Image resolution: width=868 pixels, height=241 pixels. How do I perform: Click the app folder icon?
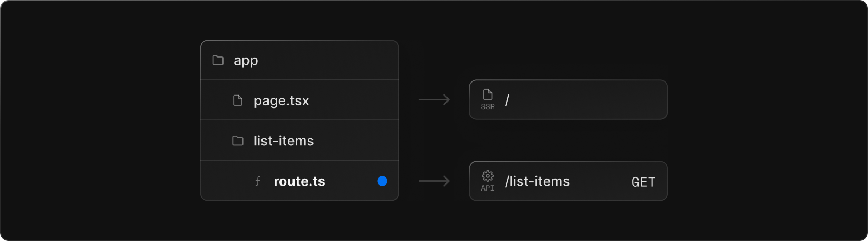pos(218,60)
